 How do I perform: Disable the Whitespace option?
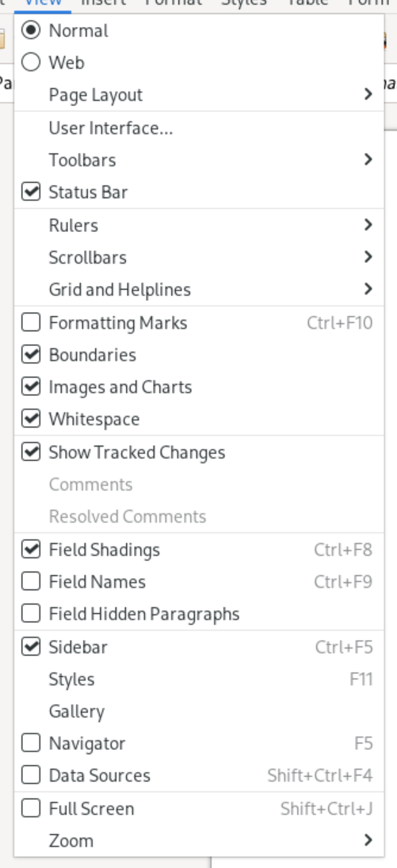pos(30,419)
